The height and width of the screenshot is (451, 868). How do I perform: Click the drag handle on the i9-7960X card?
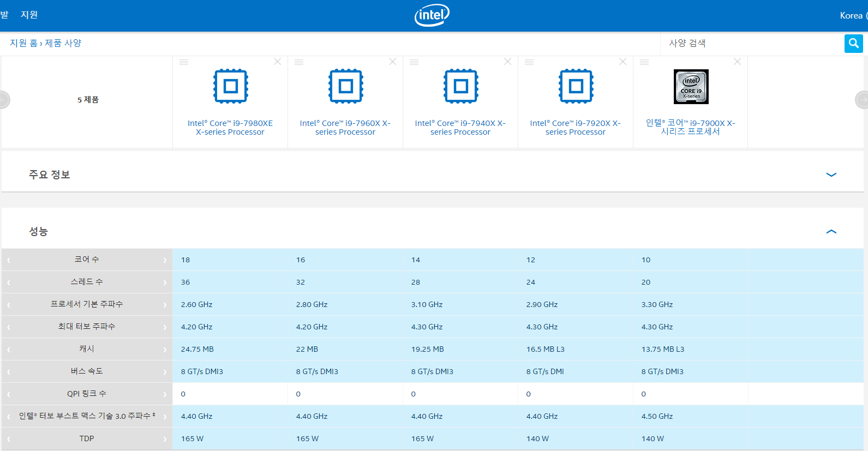pos(299,62)
